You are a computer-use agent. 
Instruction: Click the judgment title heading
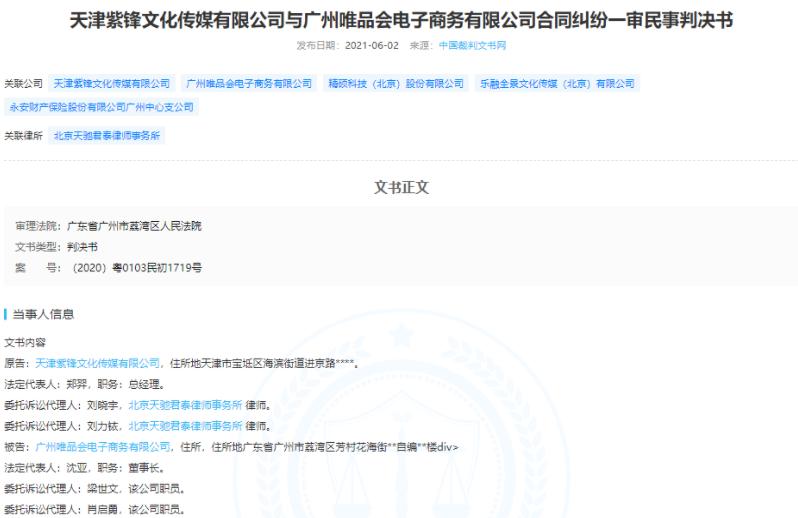[401, 20]
